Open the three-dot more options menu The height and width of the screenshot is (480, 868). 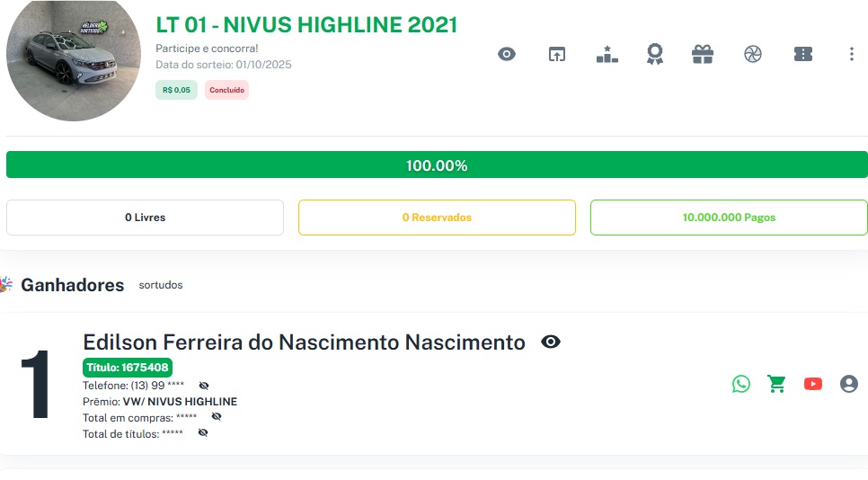[852, 54]
